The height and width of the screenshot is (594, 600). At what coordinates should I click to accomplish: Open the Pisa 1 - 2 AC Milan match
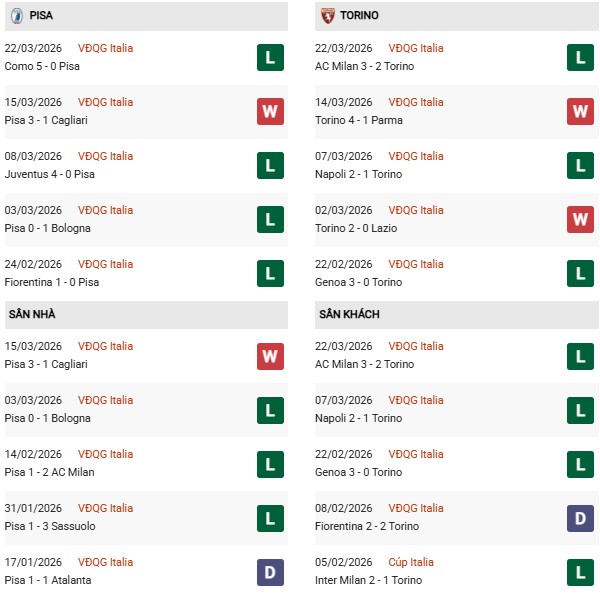coord(50,472)
